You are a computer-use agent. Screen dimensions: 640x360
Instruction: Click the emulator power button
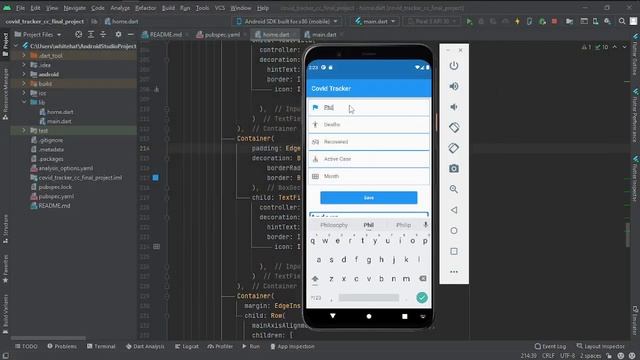[454, 66]
